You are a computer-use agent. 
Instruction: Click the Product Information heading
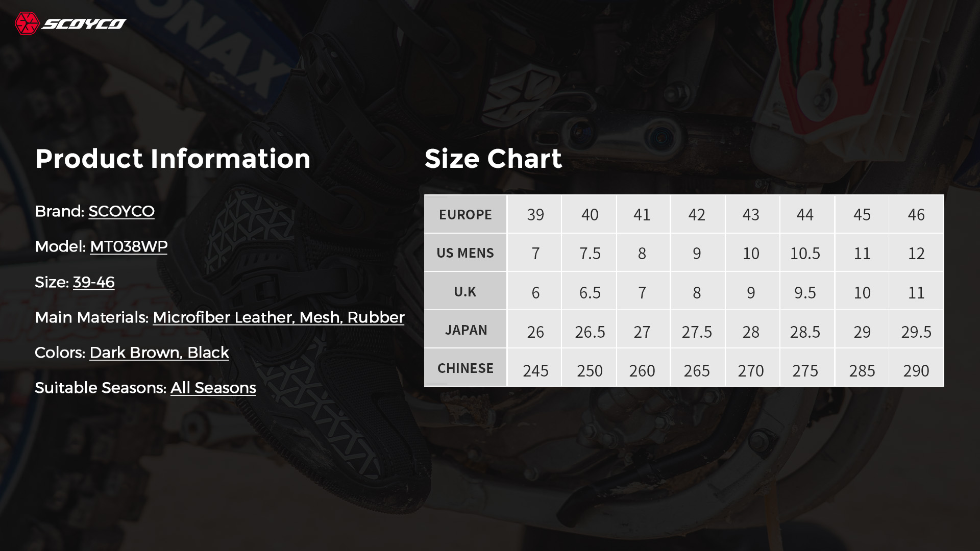tap(173, 159)
